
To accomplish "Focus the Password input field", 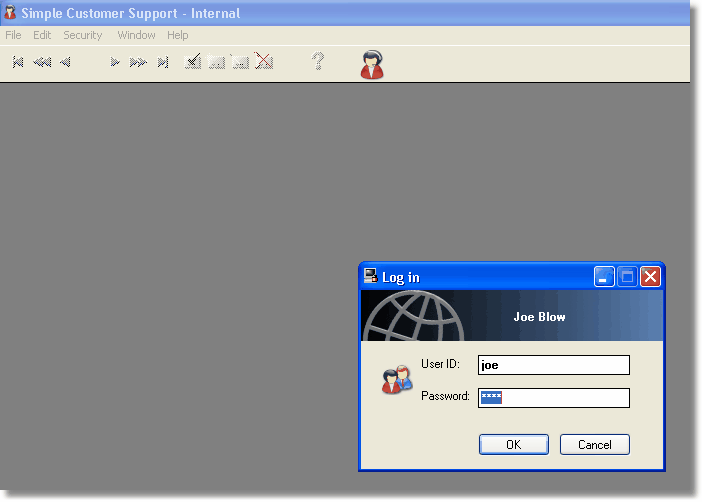I will point(554,398).
